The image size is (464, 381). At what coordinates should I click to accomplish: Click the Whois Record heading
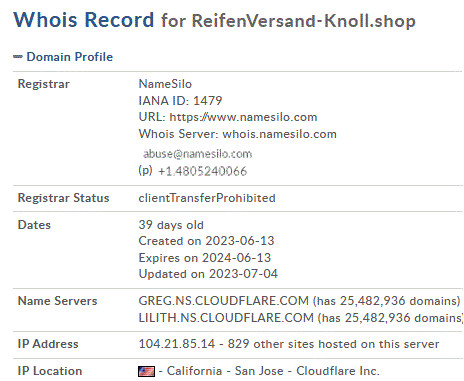coord(84,20)
